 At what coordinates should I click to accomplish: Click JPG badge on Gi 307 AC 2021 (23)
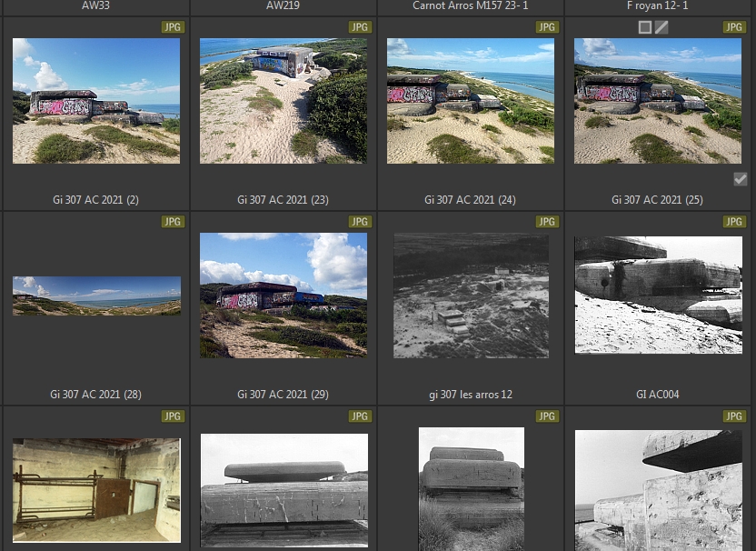360,27
